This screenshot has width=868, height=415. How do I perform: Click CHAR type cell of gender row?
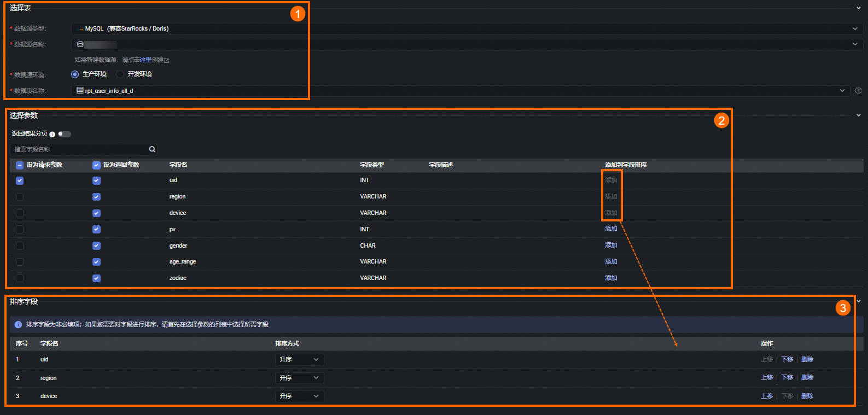[x=368, y=246]
